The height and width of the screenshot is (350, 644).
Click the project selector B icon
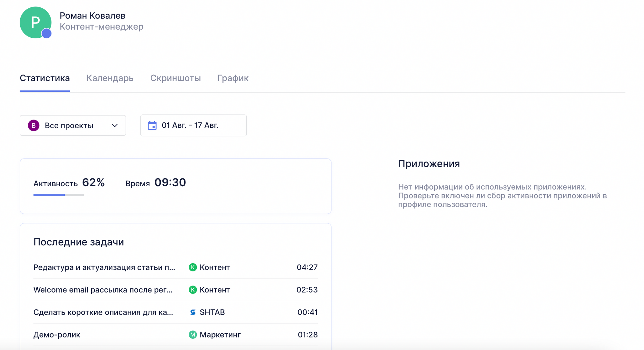point(33,125)
